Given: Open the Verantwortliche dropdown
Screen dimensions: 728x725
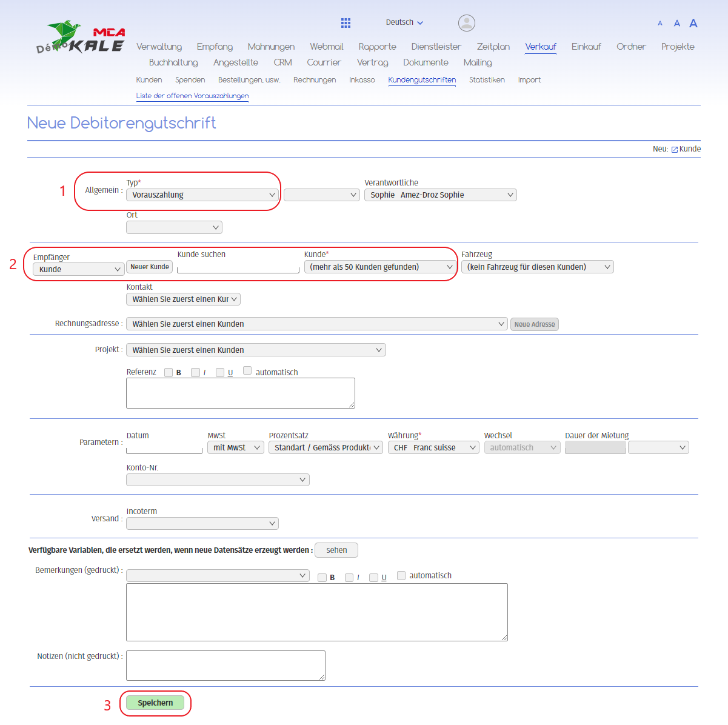Looking at the screenshot, I should tap(441, 195).
